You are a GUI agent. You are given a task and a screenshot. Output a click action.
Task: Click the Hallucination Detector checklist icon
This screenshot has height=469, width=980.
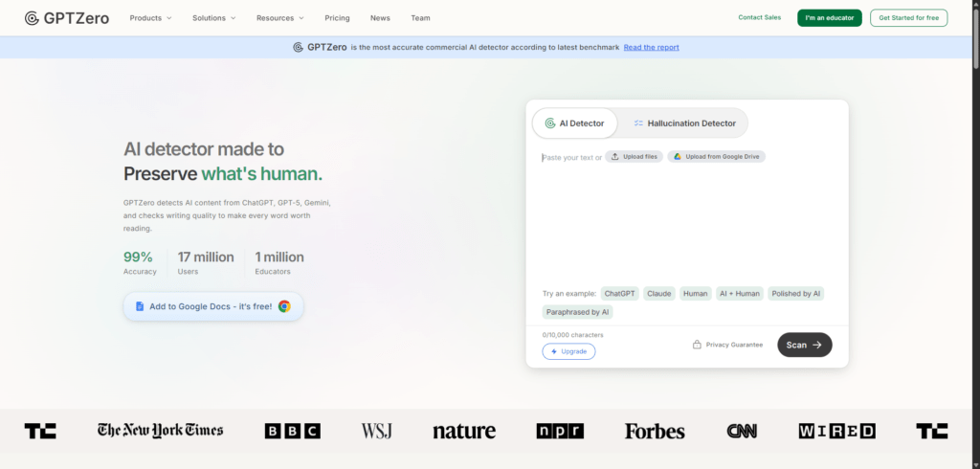[638, 123]
